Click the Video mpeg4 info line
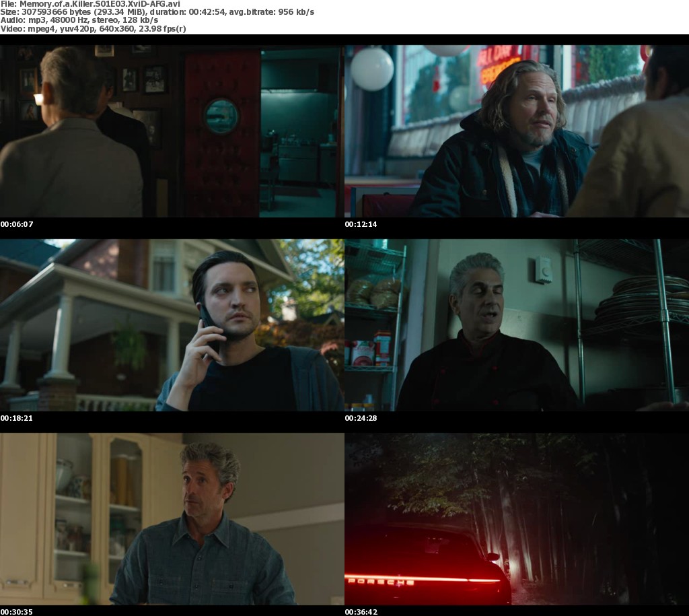The width and height of the screenshot is (689, 616). (93, 30)
